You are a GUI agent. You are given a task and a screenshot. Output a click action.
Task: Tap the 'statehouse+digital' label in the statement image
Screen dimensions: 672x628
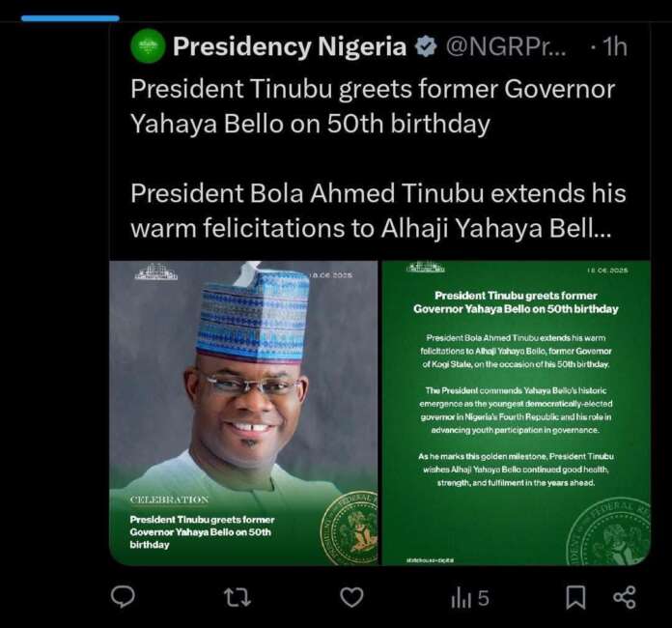(x=424, y=556)
